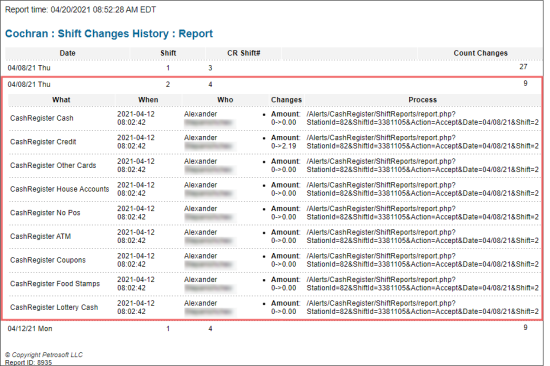Select the CashRegister Credit entry
Image resolution: width=550 pixels, height=366 pixels.
tap(43, 142)
